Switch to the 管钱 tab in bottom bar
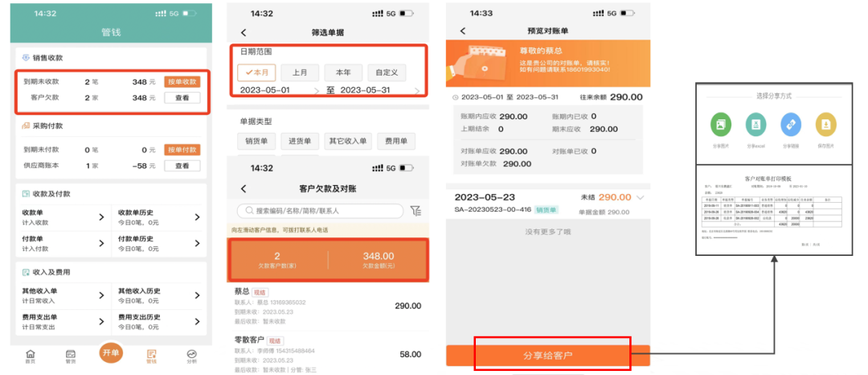Viewport: 868px width, 375px height. pos(151,355)
